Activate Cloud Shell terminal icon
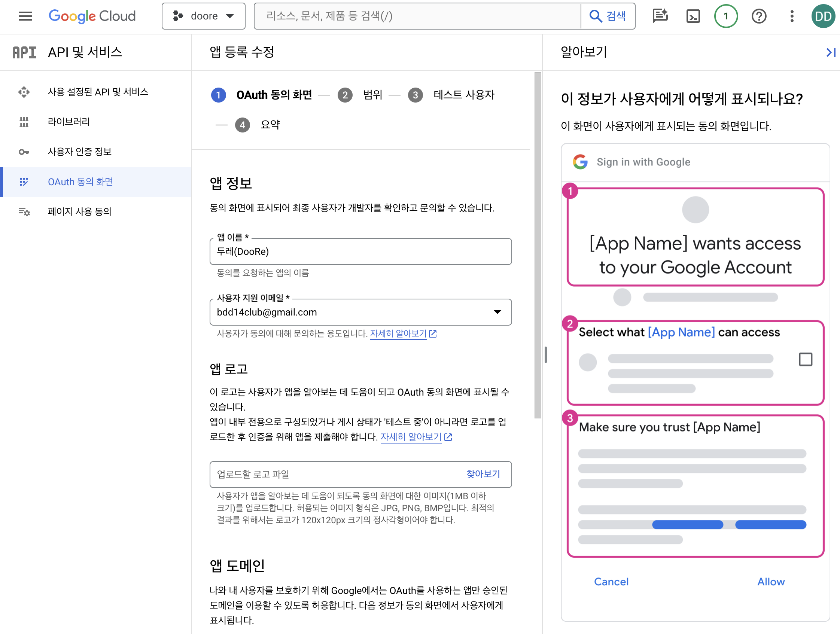840x634 pixels. pos(693,16)
